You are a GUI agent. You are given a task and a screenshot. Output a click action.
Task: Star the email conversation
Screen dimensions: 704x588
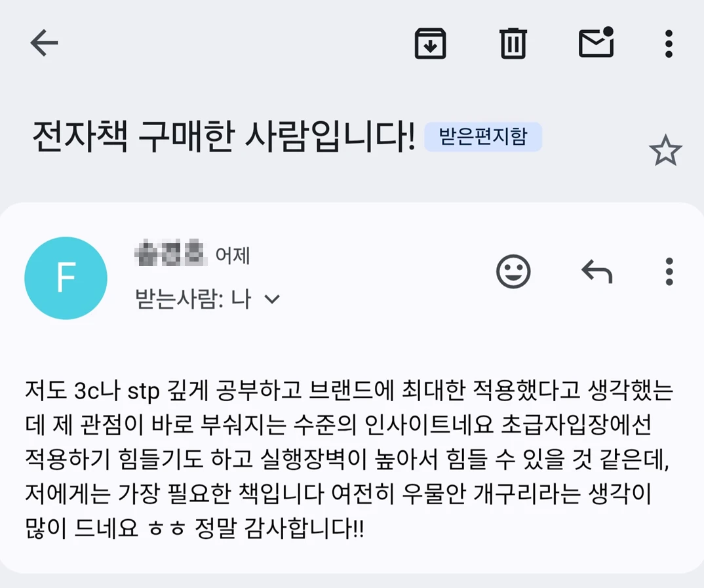coord(665,151)
